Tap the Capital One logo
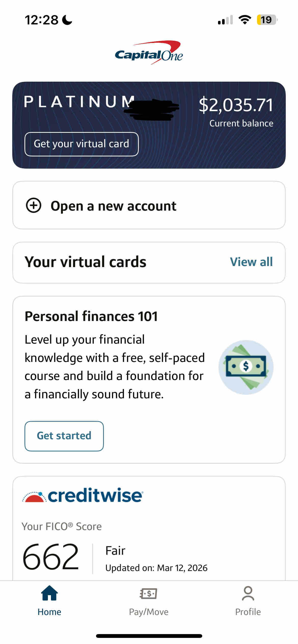Screen dimensions: 298x644 (149, 53)
